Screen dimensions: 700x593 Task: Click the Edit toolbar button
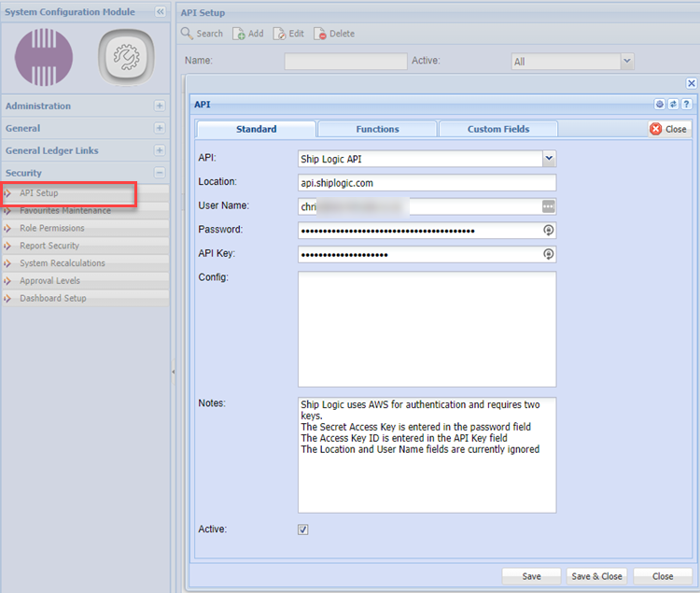(288, 34)
